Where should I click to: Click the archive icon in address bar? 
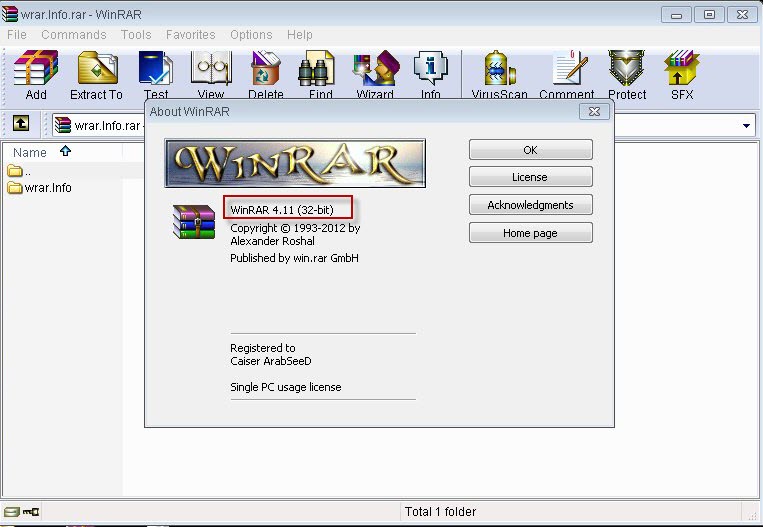click(63, 125)
